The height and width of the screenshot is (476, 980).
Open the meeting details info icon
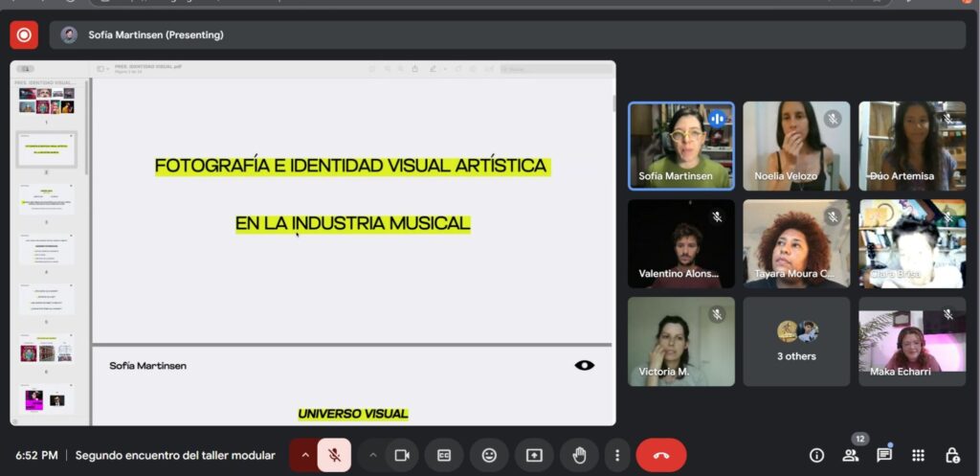[x=816, y=455]
